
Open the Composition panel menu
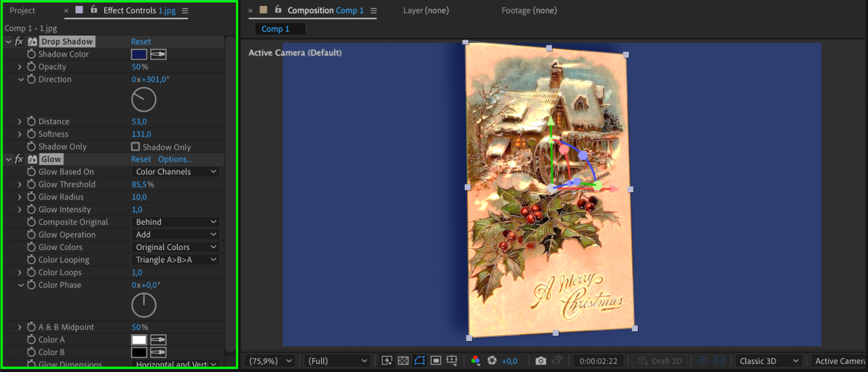click(373, 10)
